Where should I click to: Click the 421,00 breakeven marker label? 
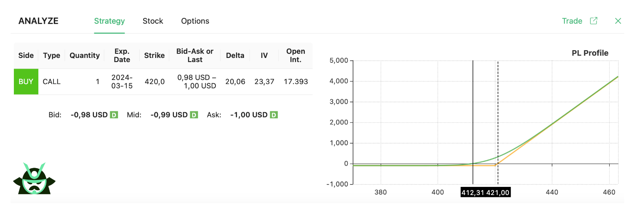tap(497, 193)
